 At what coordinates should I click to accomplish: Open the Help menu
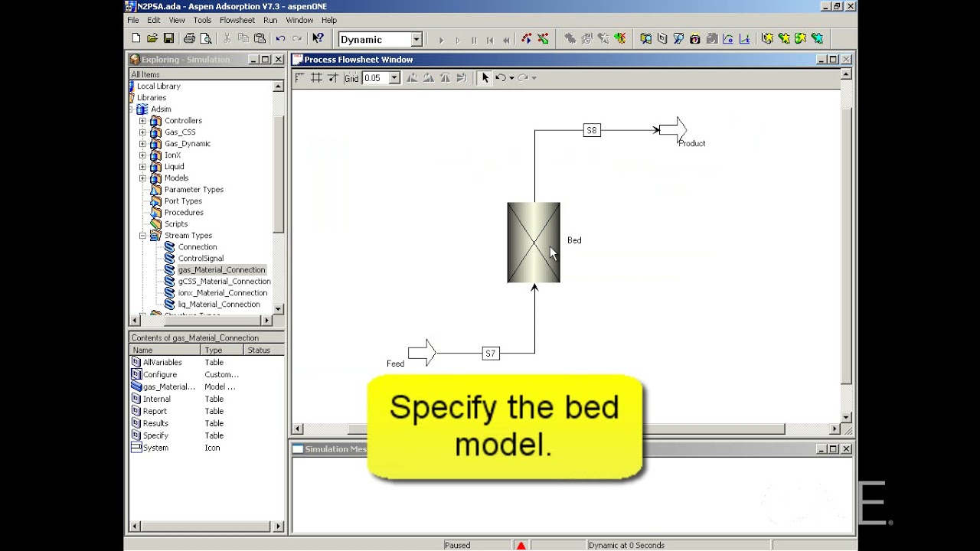(x=329, y=20)
